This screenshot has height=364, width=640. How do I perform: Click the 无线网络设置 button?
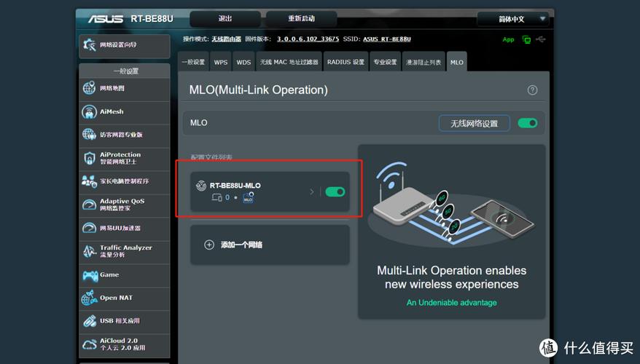(x=475, y=123)
